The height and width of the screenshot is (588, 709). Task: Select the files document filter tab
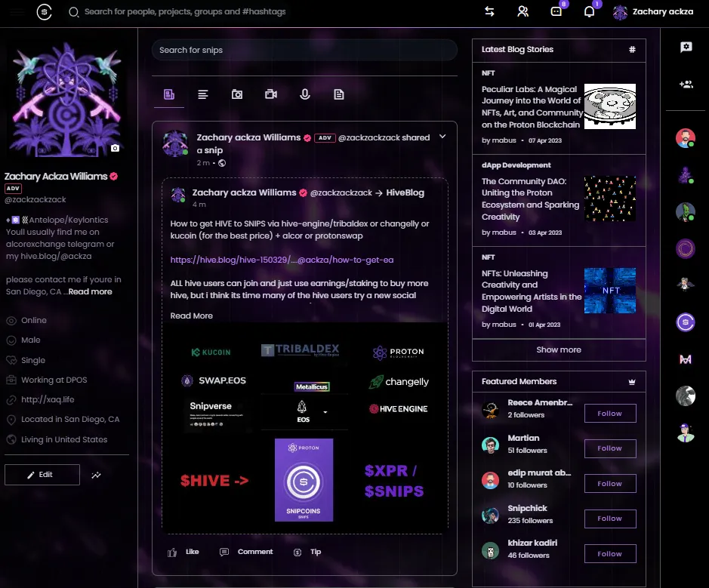339,94
